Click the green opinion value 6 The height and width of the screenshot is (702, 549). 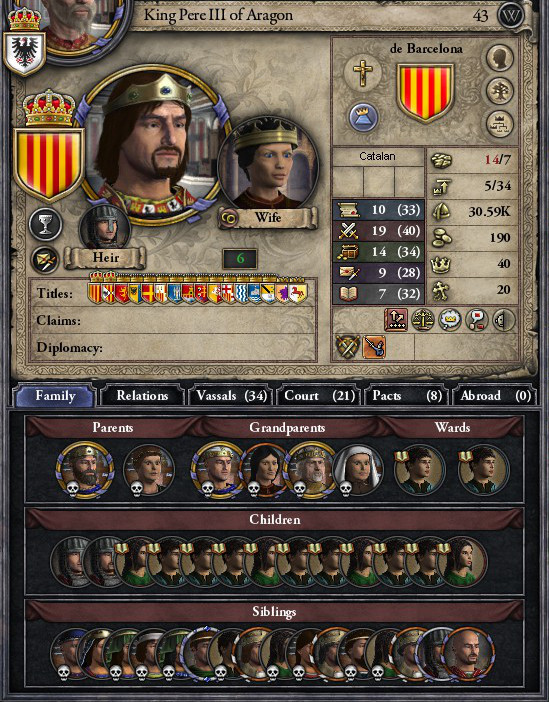point(240,258)
